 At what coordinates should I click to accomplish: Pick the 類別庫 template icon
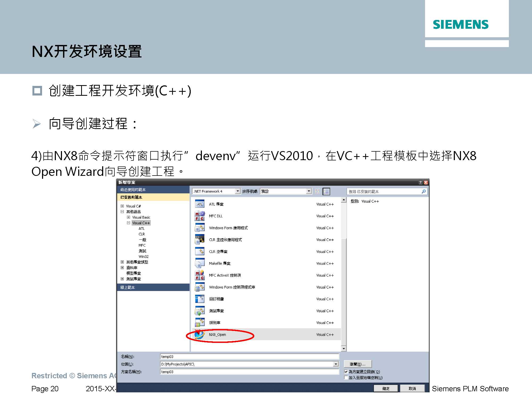click(200, 323)
